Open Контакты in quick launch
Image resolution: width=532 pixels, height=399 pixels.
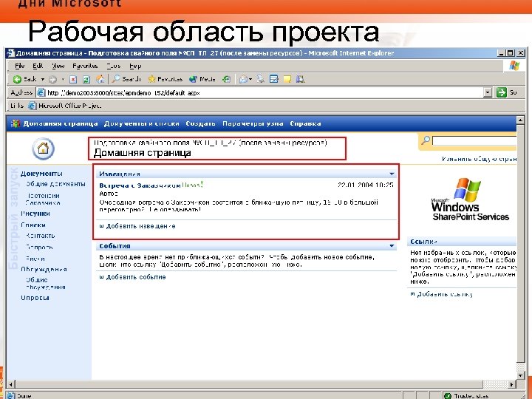pyautogui.click(x=41, y=236)
